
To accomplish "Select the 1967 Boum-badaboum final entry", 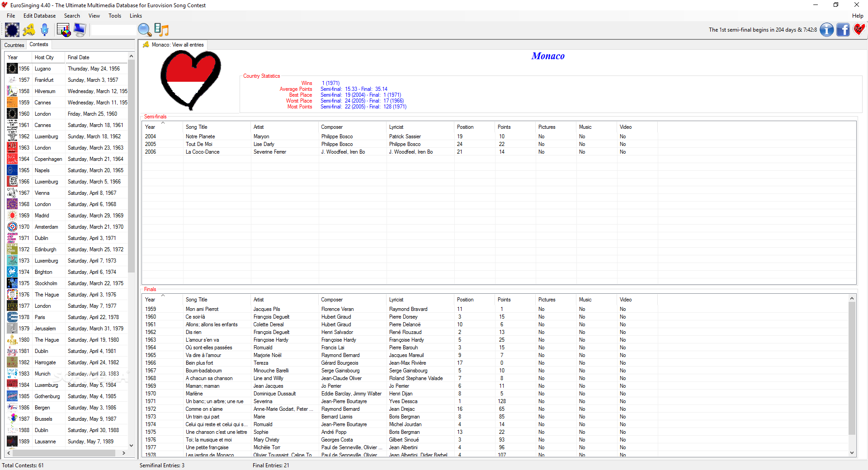I will (x=495, y=371).
